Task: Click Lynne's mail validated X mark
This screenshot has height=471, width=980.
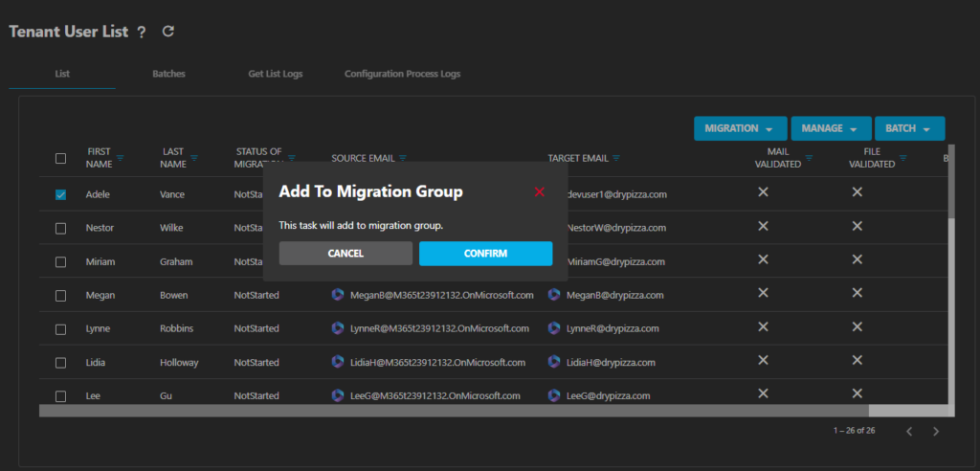Action: (763, 326)
